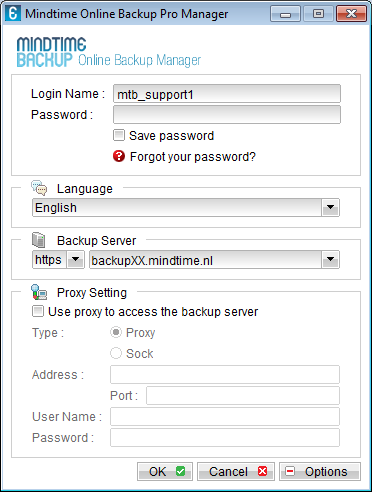This screenshot has height=492, width=372.
Task: Click the Backup Server tower icon
Action: pyautogui.click(x=39, y=240)
